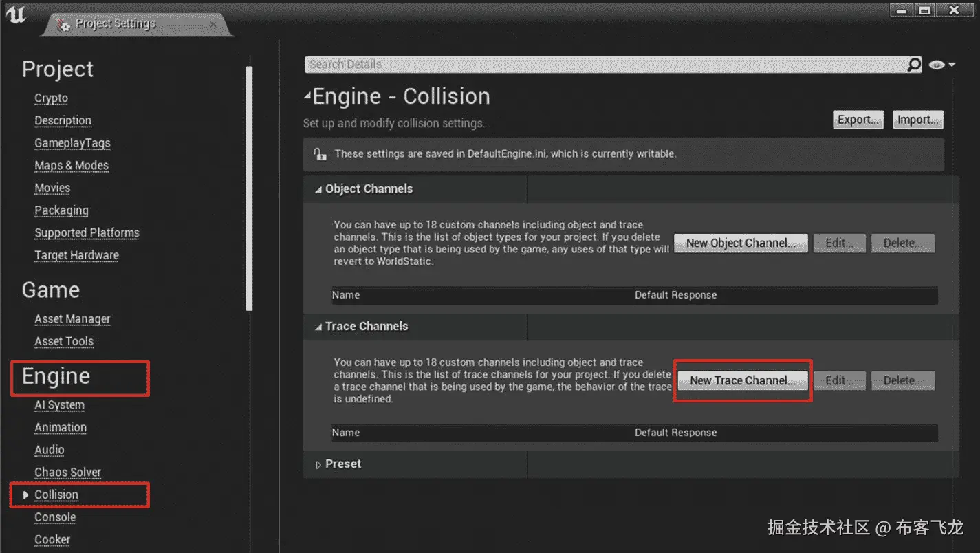Collapse the Engine - Collision header

click(x=307, y=97)
